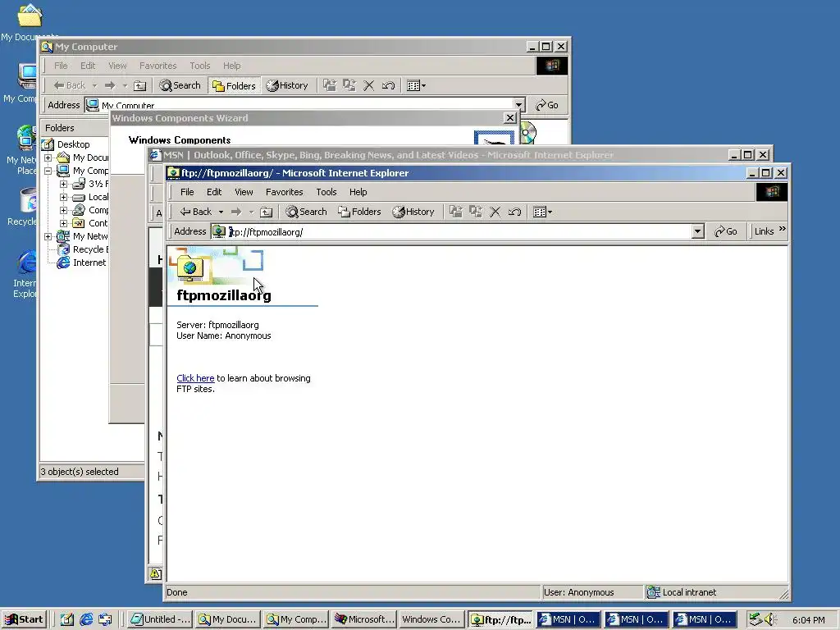Open the address bar dropdown in FTP window
840x630 pixels.
click(697, 231)
